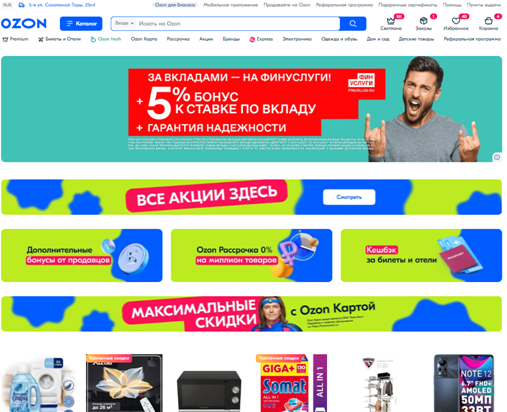Click the eye icon on the Финуслуги banner

pyautogui.click(x=497, y=157)
